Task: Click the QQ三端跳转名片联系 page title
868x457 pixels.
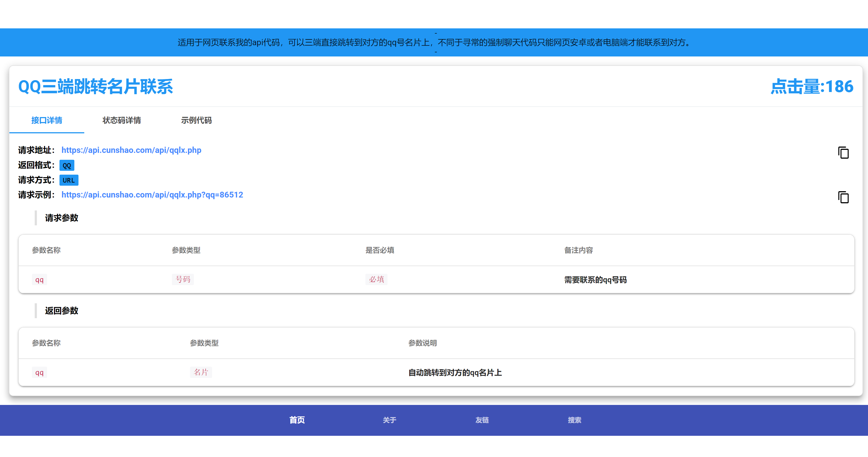Action: 96,87
